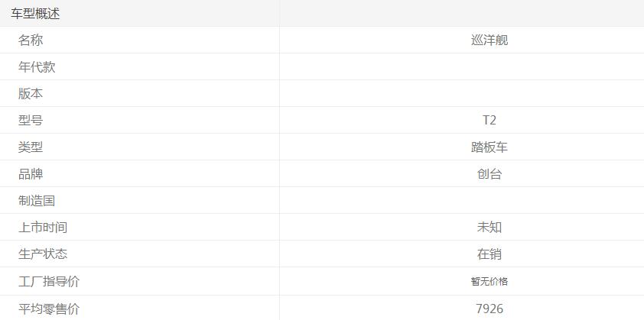Open the 创台 brand value
The height and width of the screenshot is (320, 644).
point(490,174)
